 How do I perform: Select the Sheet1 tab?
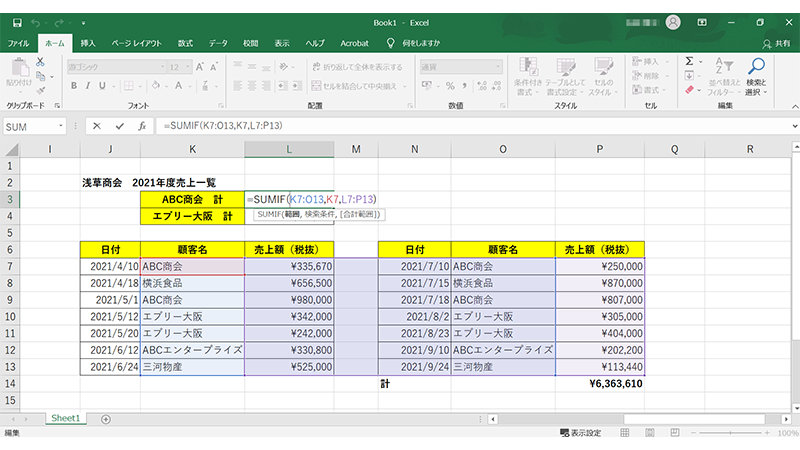66,418
